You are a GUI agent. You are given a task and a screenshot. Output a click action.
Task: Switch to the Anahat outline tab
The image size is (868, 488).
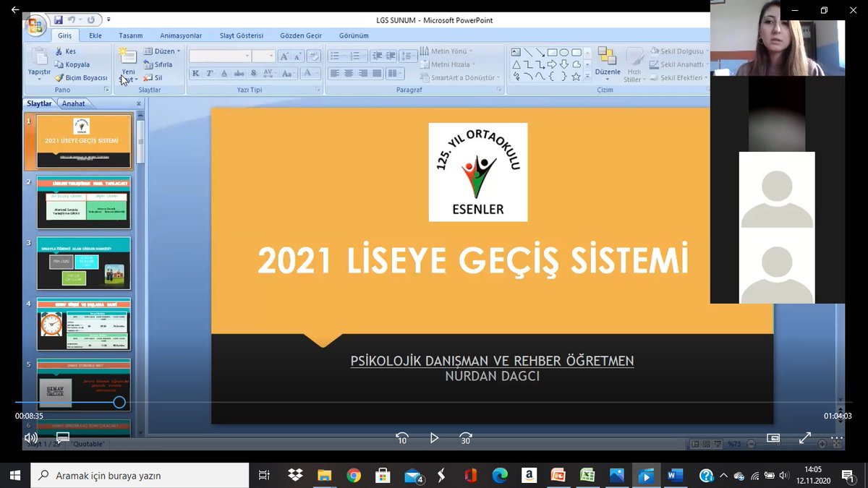(x=74, y=103)
